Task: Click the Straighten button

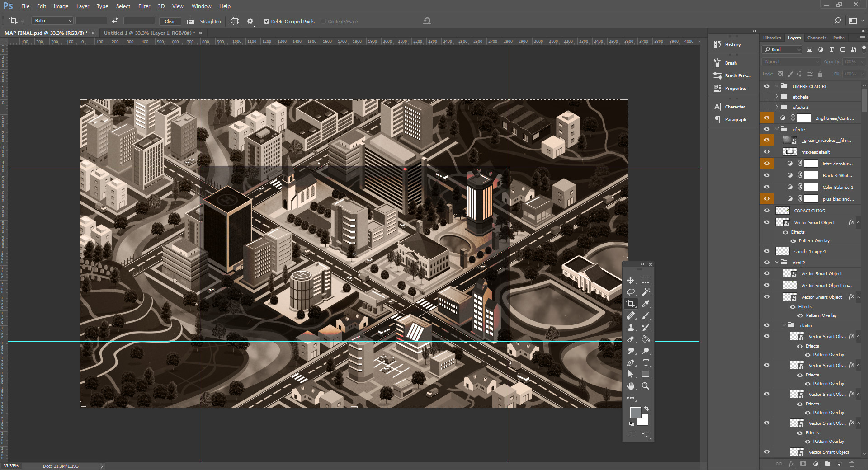Action: 205,21
